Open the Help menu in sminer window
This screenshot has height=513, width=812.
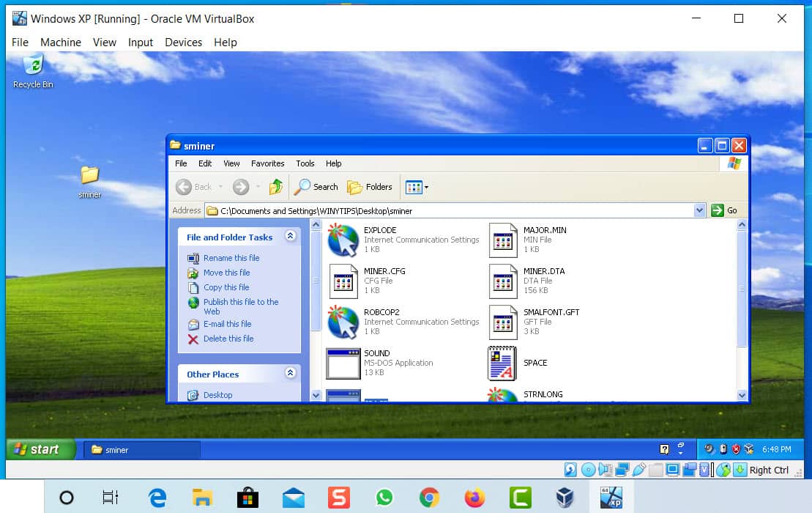333,163
